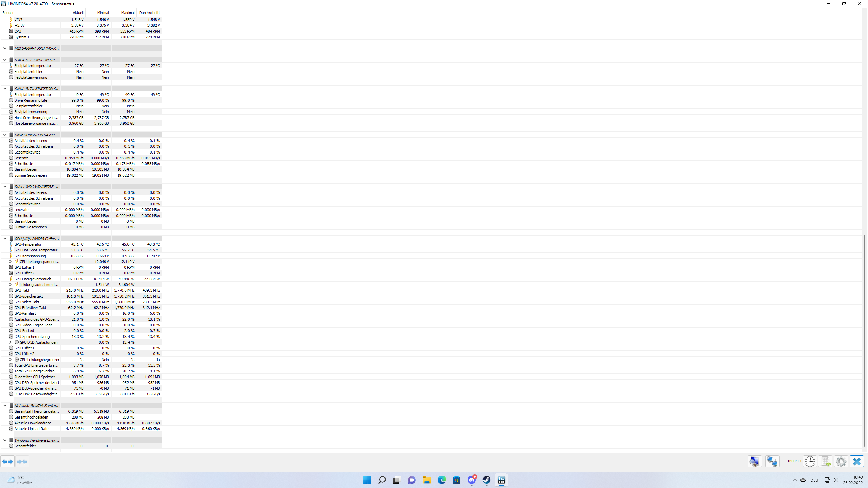
Task: Click the expand view arrows button
Action: click(7, 461)
